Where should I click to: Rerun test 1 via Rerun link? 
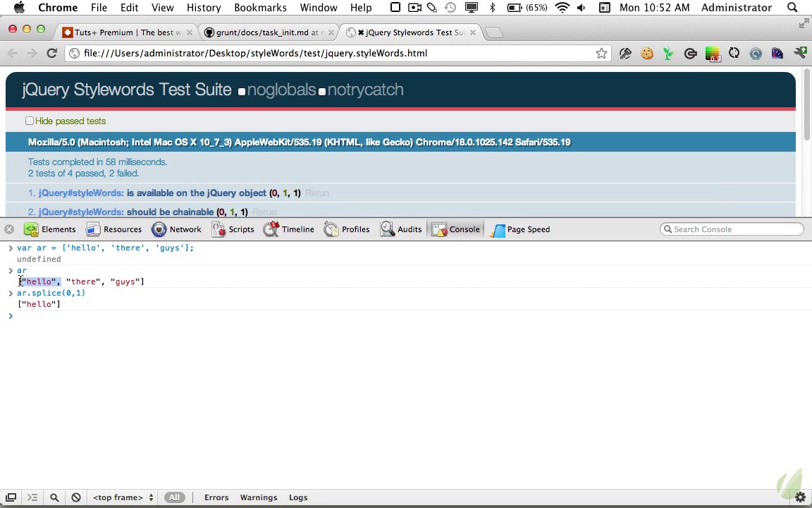pyautogui.click(x=317, y=193)
